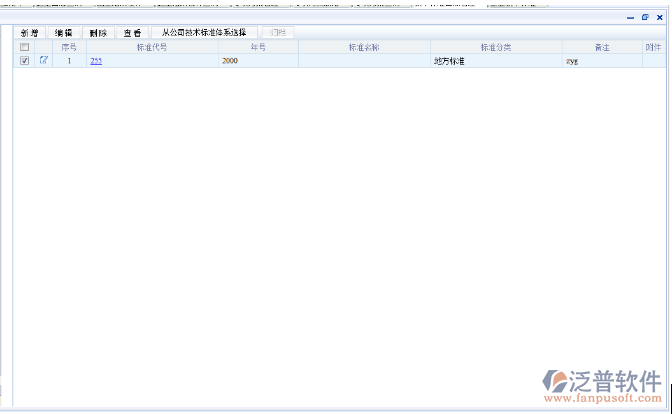Select the remark cell reading zyg
The width and height of the screenshot is (672, 414).
[x=602, y=61]
